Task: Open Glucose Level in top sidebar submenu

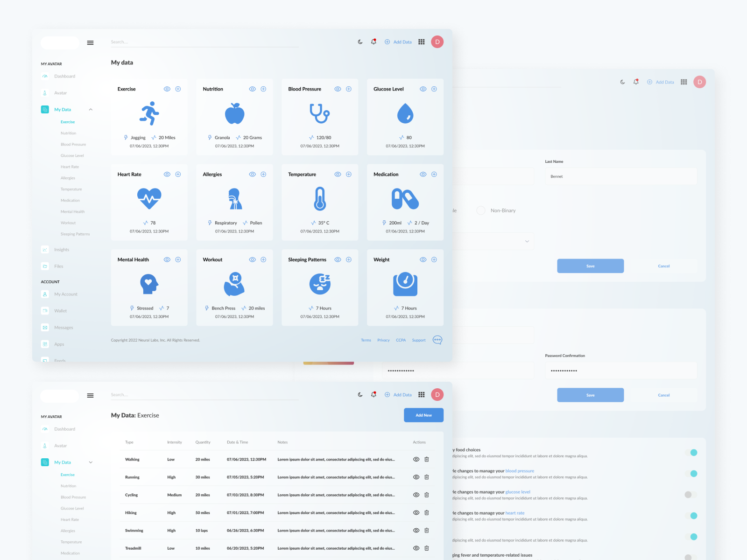Action: [x=72, y=156]
